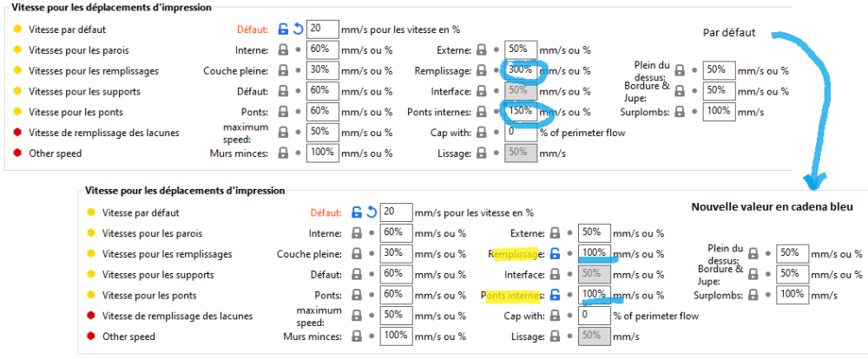Viewport: 868px width, 359px height.
Task: Click the underlined Ponts internes field showing 100%
Action: coord(595,295)
